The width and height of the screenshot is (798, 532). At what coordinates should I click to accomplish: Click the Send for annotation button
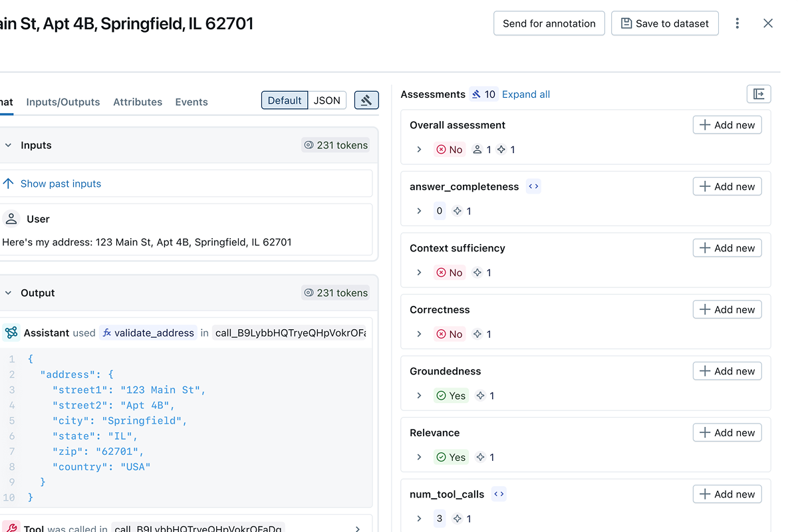pos(549,23)
